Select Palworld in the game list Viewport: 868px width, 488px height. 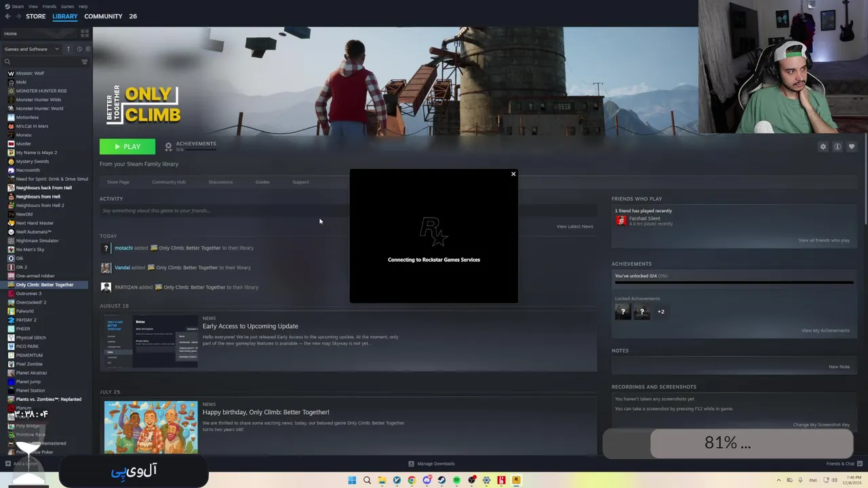(x=24, y=311)
